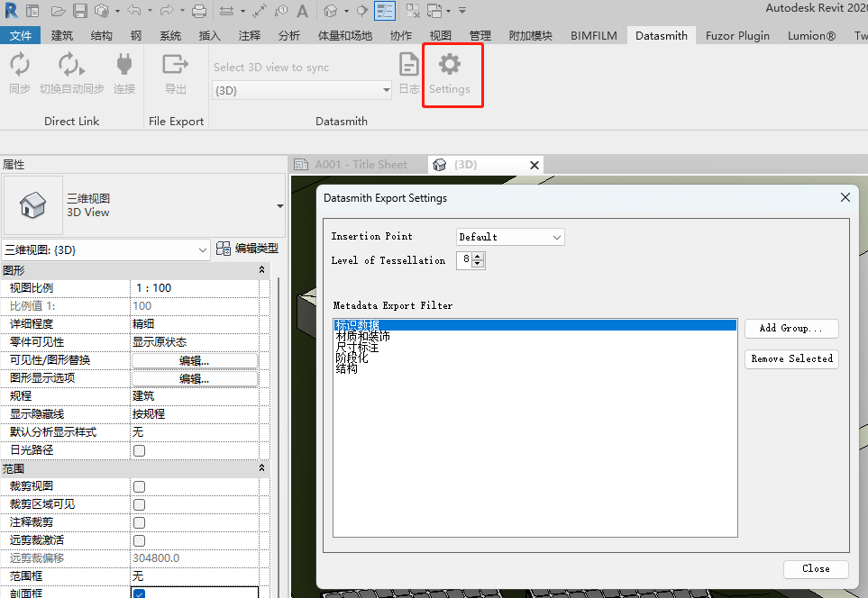The height and width of the screenshot is (598, 868).
Task: Switch to the Fuzor Plugin tab
Action: (737, 35)
